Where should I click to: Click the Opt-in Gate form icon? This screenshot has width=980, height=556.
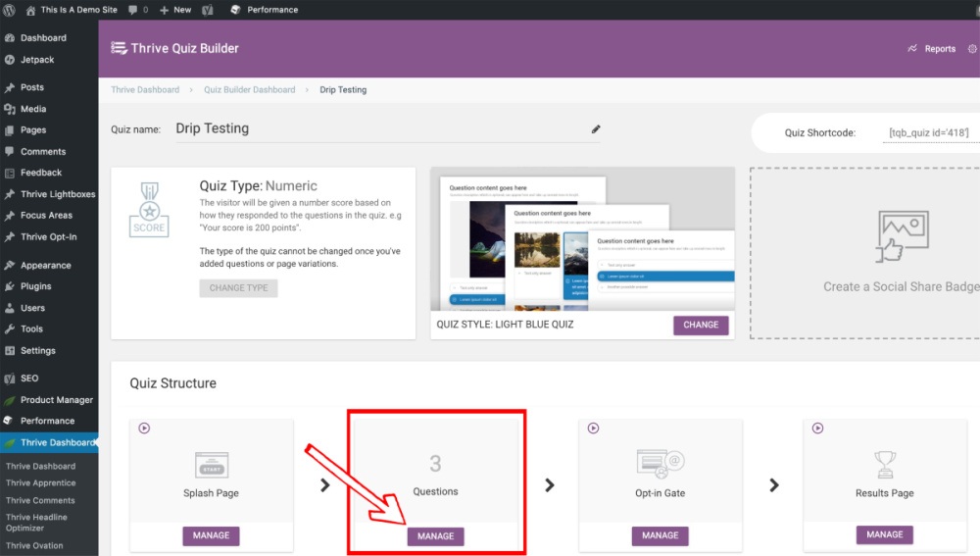click(x=661, y=464)
